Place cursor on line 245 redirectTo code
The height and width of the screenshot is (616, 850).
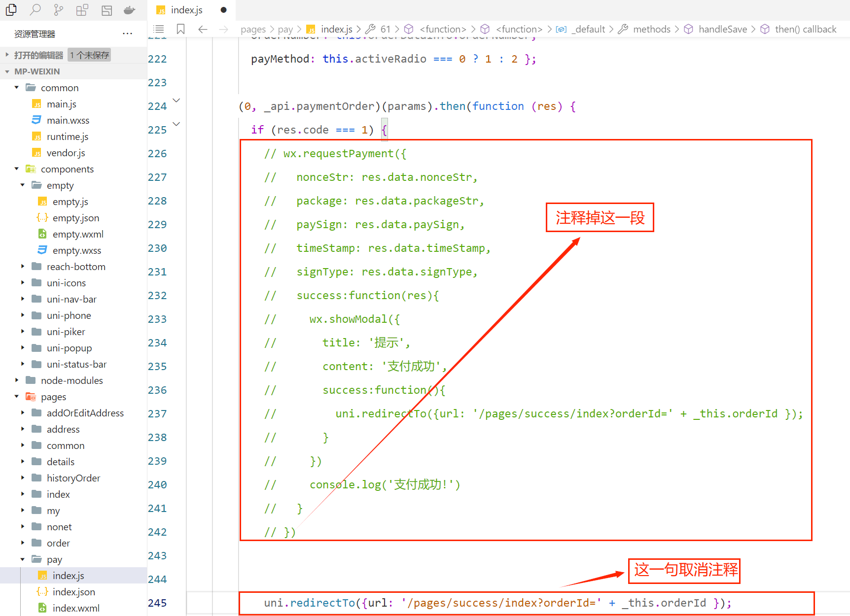pyautogui.click(x=497, y=603)
